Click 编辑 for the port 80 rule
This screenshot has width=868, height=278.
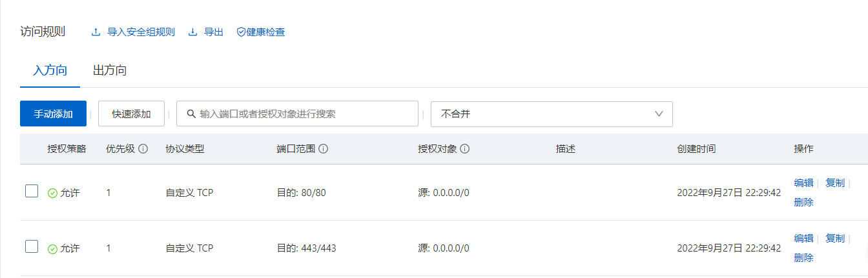pos(803,183)
